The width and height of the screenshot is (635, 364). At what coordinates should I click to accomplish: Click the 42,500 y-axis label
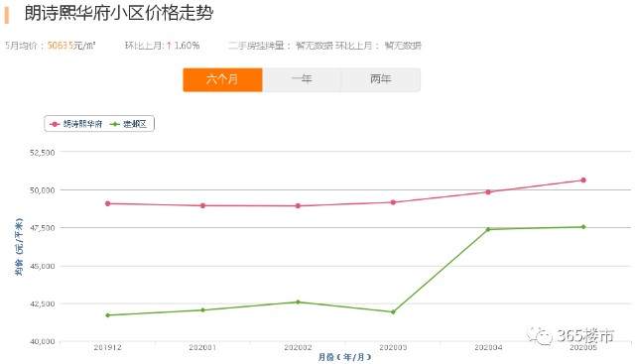point(42,304)
